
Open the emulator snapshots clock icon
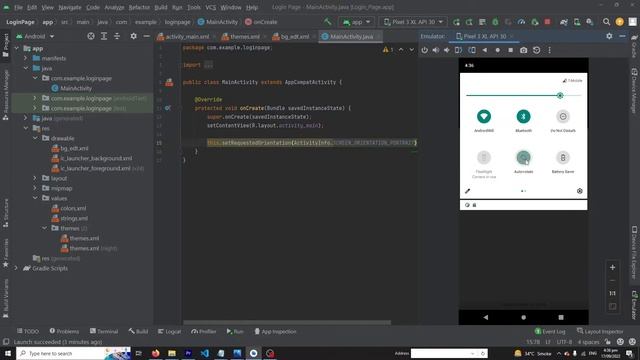coord(536,50)
